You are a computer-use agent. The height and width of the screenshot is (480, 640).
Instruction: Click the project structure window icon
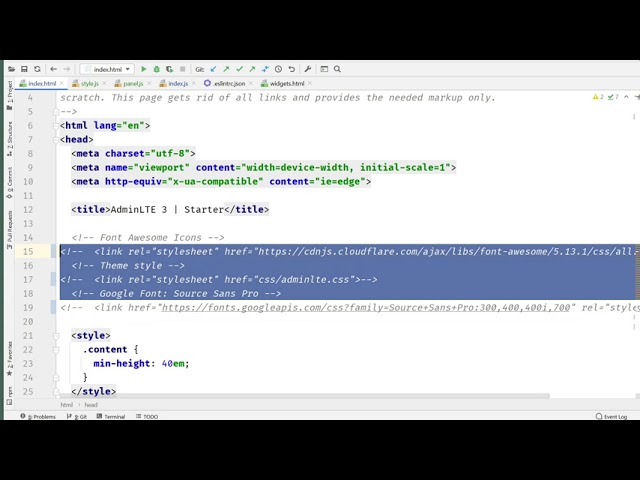(x=324, y=69)
